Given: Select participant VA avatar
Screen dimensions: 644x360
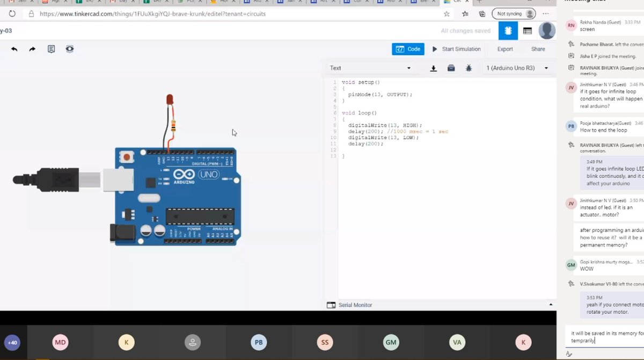Looking at the screenshot, I should [457, 342].
